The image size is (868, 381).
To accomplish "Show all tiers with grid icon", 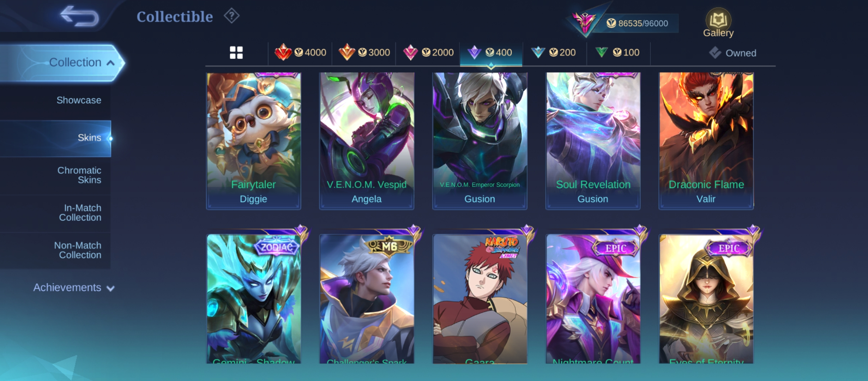I will point(236,53).
